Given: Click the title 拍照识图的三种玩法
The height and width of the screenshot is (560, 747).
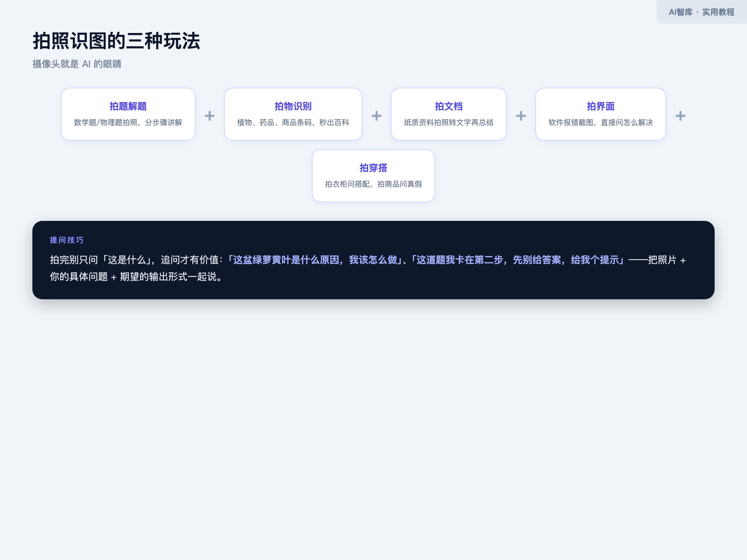Looking at the screenshot, I should [116, 41].
